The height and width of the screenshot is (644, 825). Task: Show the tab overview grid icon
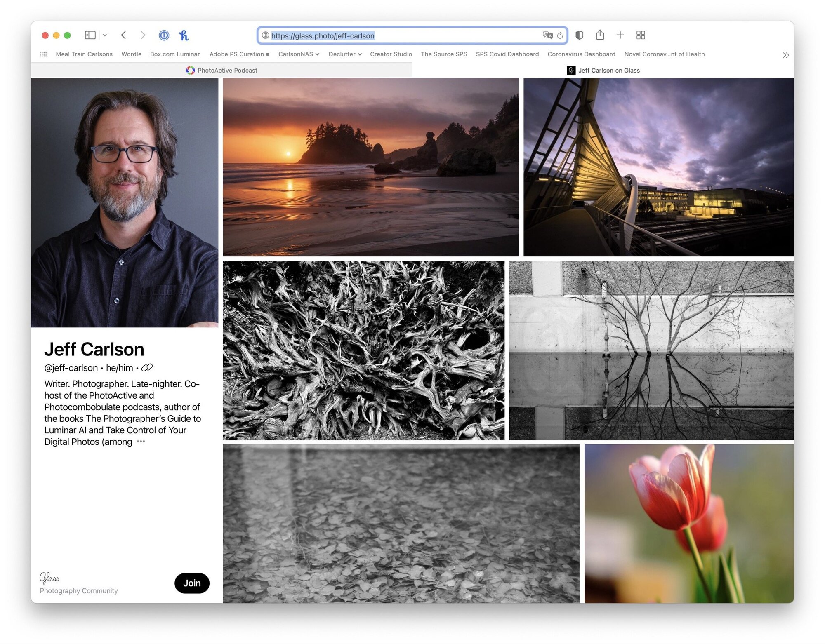[641, 35]
